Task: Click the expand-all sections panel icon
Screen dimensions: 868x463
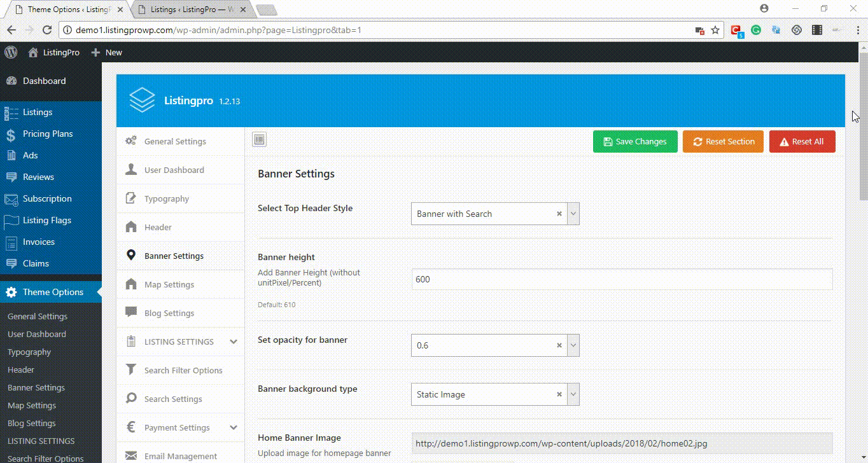Action: (259, 140)
